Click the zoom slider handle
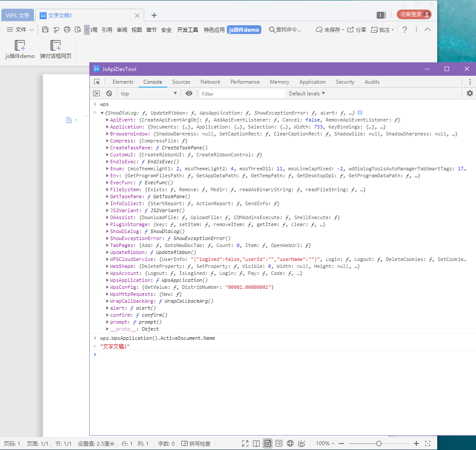The width and height of the screenshot is (476, 450). pyautogui.click(x=379, y=443)
